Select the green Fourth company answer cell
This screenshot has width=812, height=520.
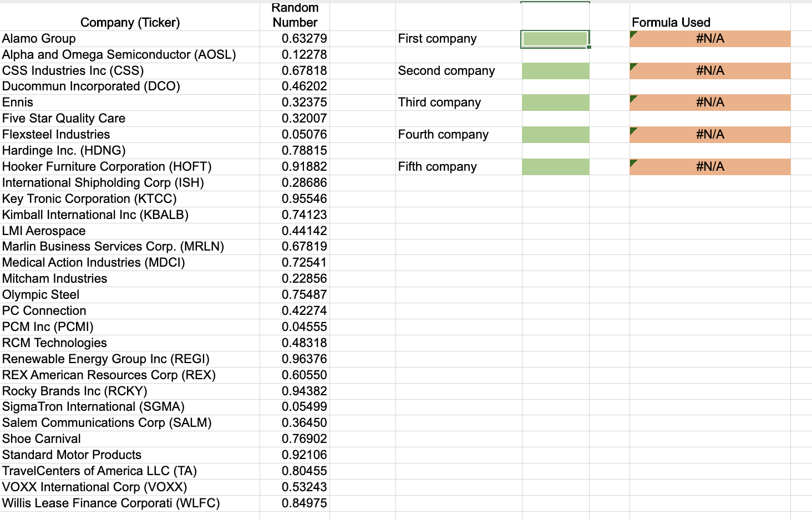555,135
